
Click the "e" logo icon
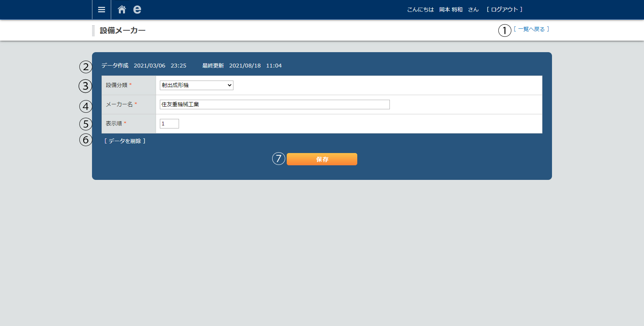pyautogui.click(x=137, y=10)
